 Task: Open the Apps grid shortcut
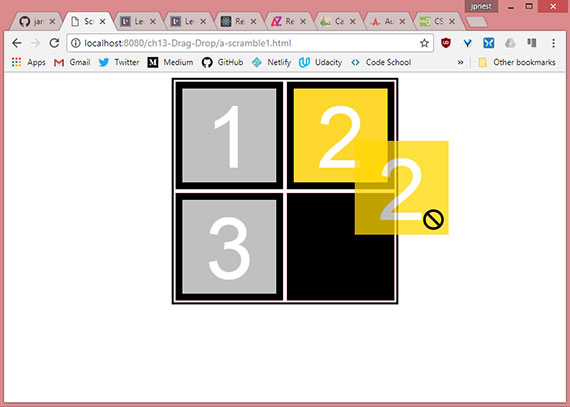click(x=29, y=63)
